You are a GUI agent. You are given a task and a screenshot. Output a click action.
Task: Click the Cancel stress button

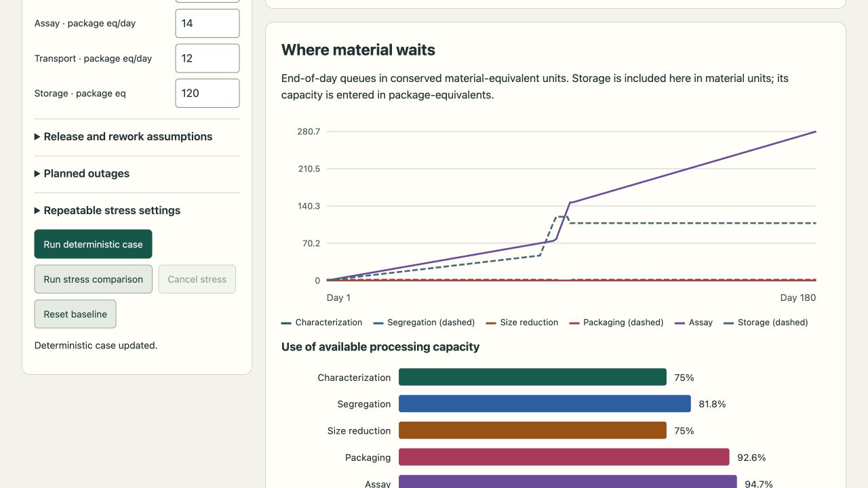(x=197, y=279)
